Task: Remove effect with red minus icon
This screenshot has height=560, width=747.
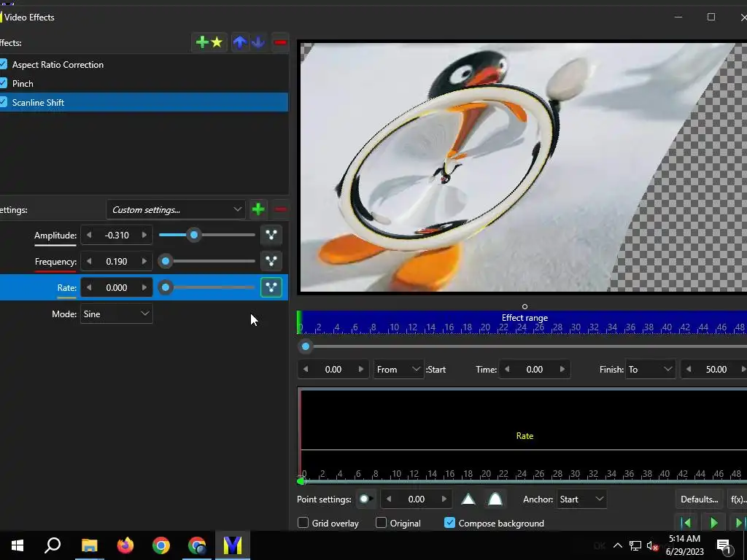Action: coord(280,42)
